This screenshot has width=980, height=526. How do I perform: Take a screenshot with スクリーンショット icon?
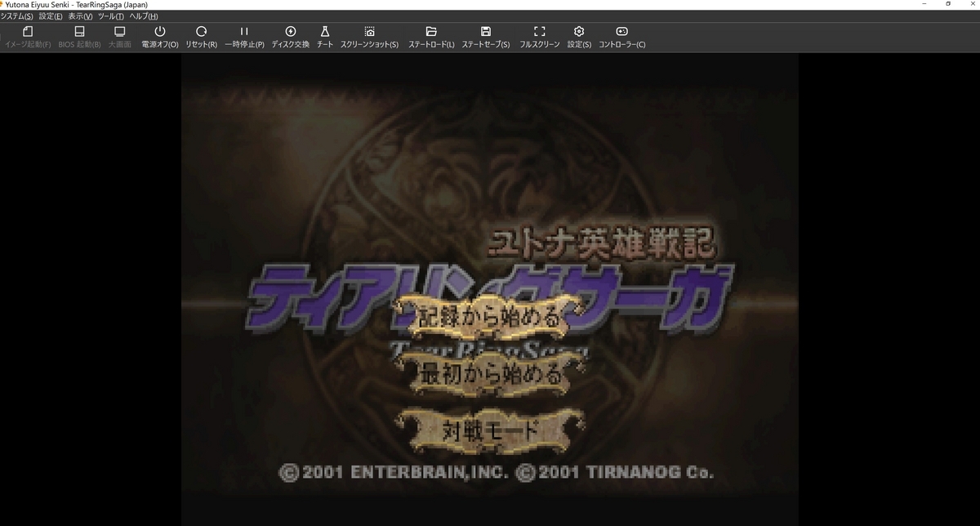tap(369, 31)
